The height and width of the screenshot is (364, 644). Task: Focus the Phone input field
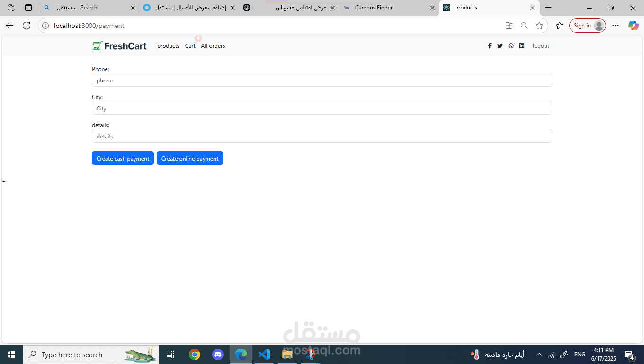tap(322, 80)
